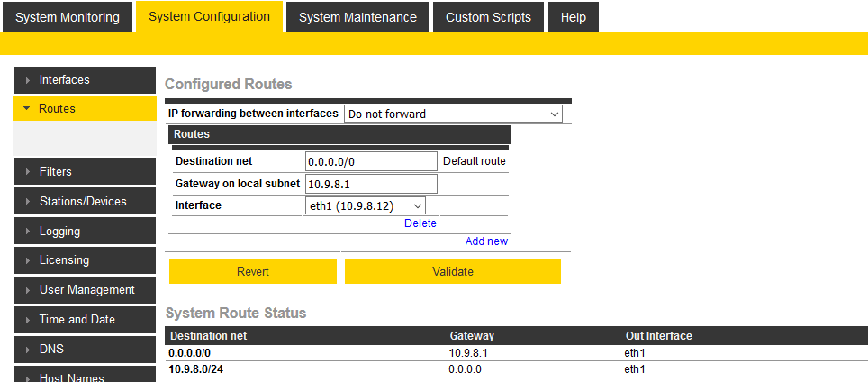Click the Gateway on local subnet field
This screenshot has height=382, width=868.
(371, 184)
